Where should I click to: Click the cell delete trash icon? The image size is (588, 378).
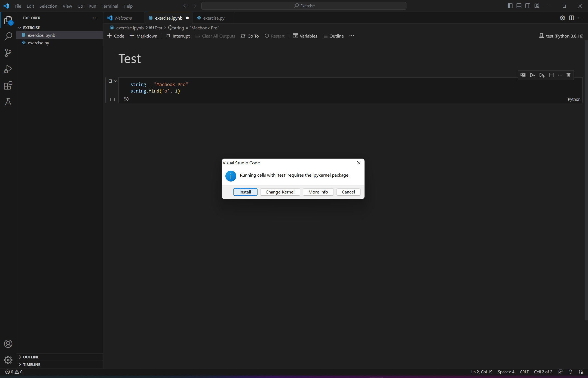coord(568,75)
